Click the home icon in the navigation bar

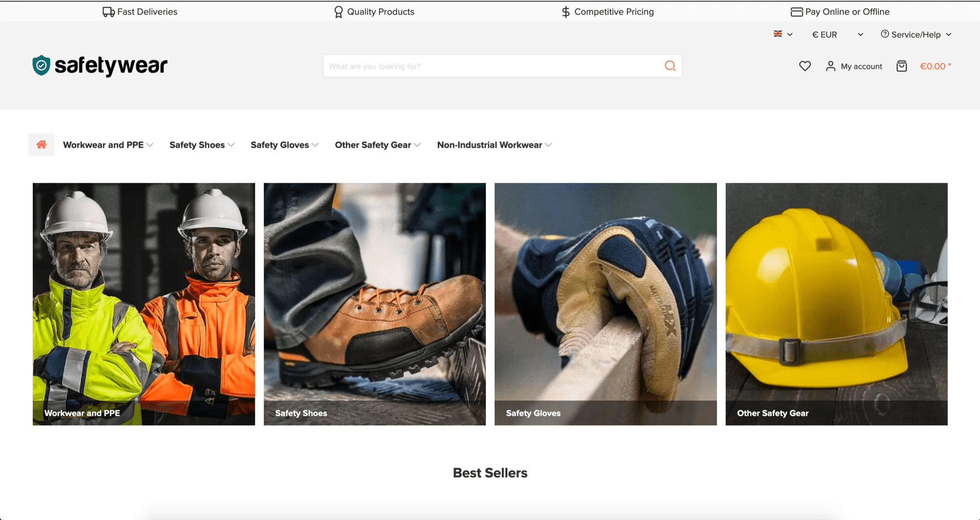coord(41,144)
